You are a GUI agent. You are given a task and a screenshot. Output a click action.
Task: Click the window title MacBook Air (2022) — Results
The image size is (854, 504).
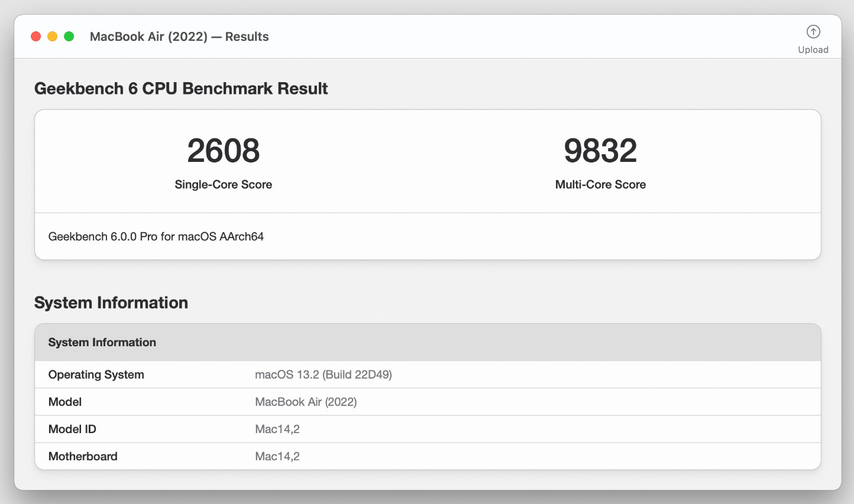point(179,37)
